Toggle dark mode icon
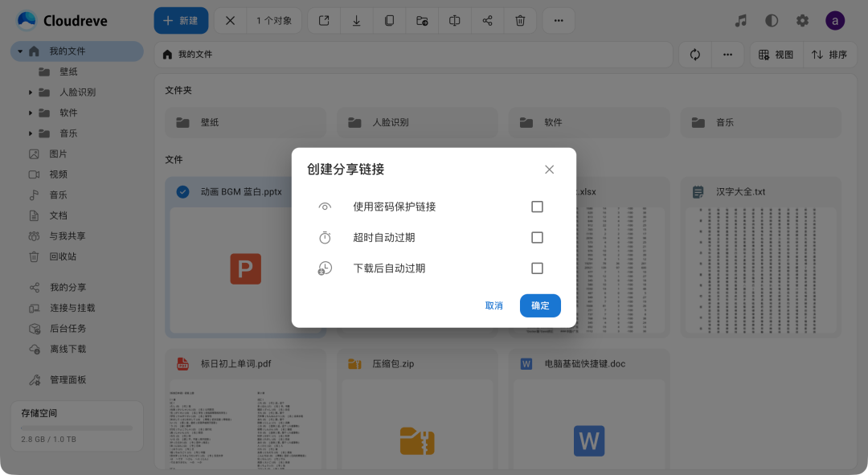The width and height of the screenshot is (868, 475). coord(772,20)
